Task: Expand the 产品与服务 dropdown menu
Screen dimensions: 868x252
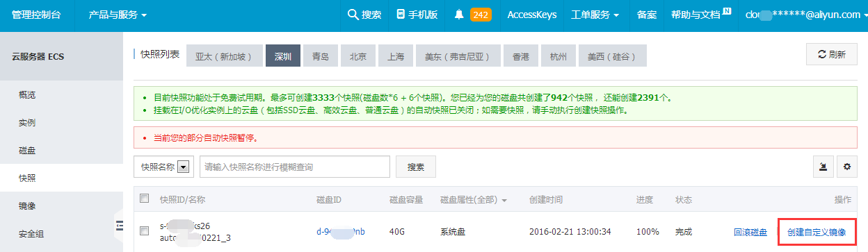Action: (118, 15)
